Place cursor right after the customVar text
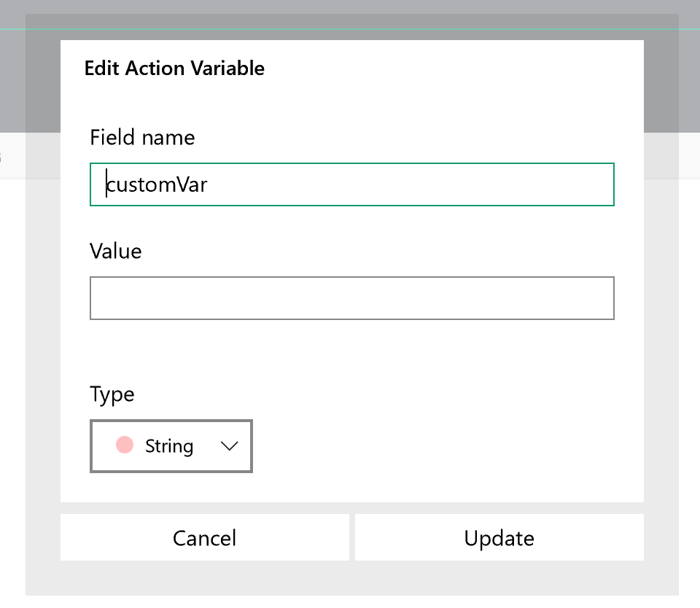The image size is (700, 608). click(209, 184)
